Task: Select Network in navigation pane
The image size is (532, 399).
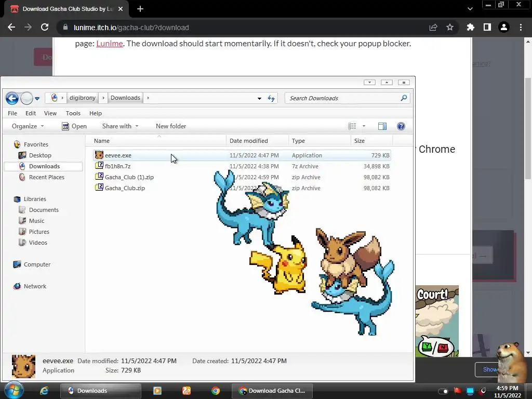Action: click(x=35, y=286)
